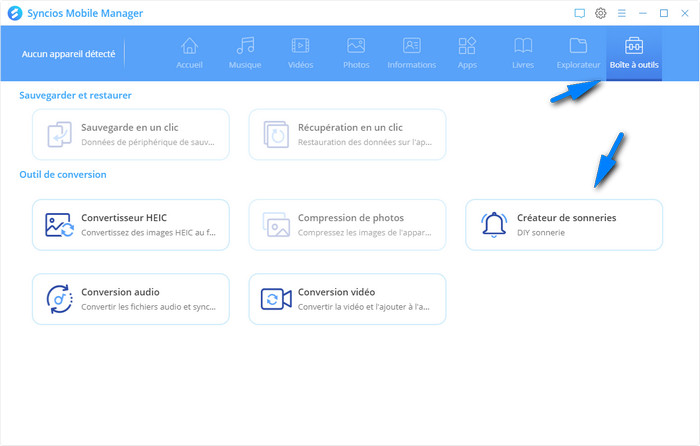700x446 pixels.
Task: Click the ringtone bell icon
Action: pyautogui.click(x=494, y=224)
